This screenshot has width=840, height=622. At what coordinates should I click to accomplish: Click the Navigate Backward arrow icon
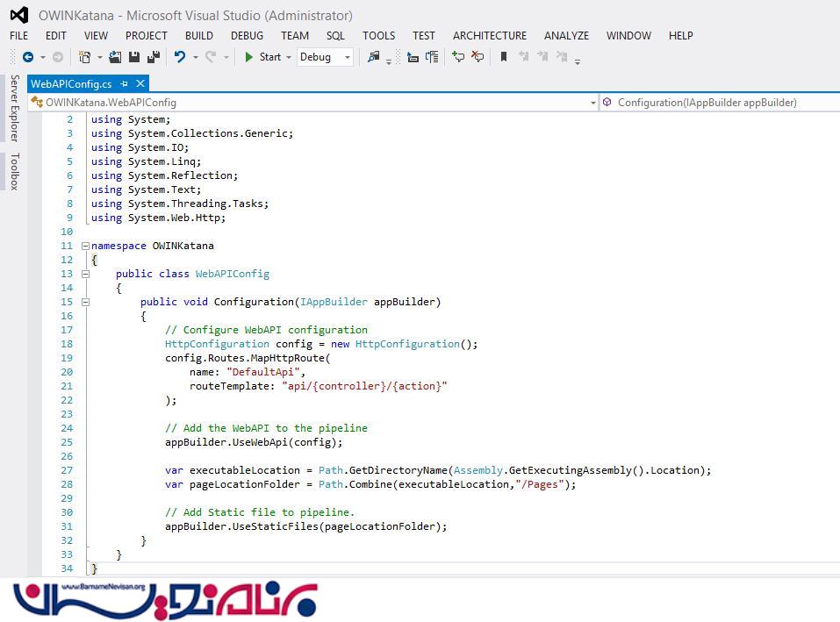[x=28, y=57]
